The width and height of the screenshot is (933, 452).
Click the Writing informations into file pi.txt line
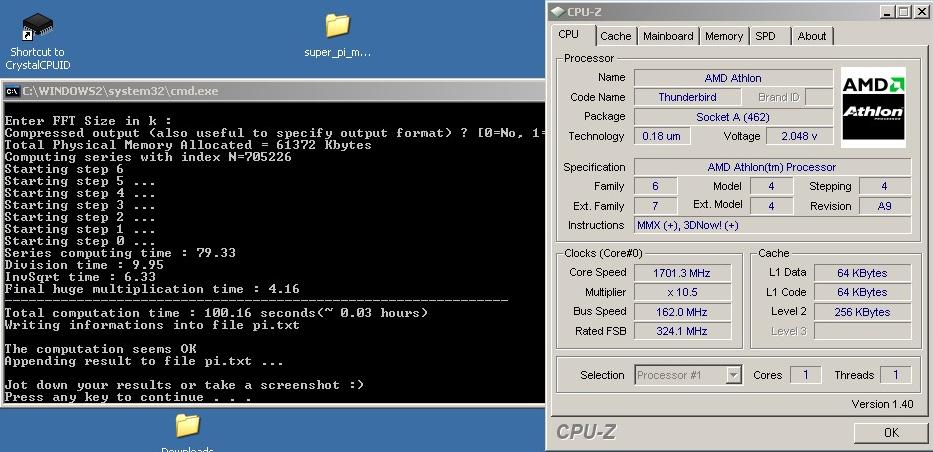click(x=152, y=325)
